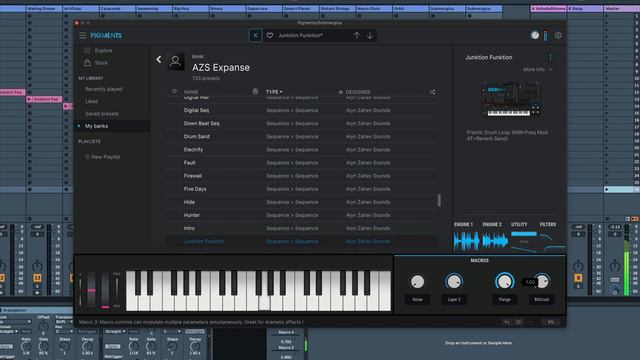The image size is (640, 360).
Task: Click the preset list scrollbar thumb
Action: (439, 200)
